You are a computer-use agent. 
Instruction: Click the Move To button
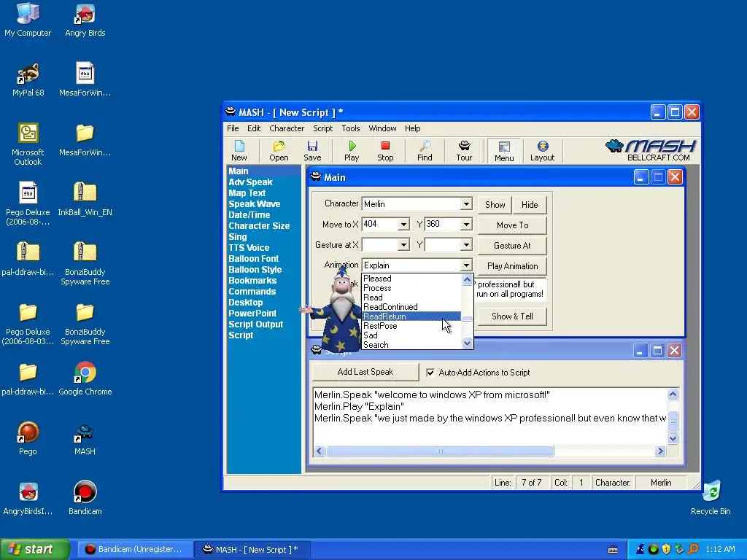click(512, 225)
